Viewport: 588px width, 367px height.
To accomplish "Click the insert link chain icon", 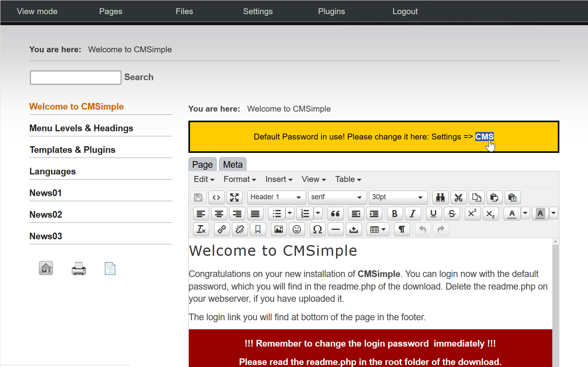I will point(222,229).
